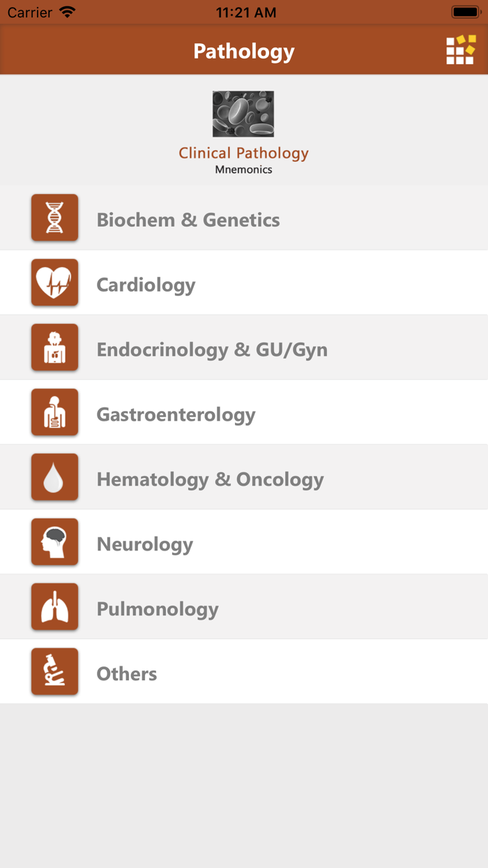Viewport: 488px width, 868px height.
Task: Tap the Pathology title in the header
Action: (243, 50)
